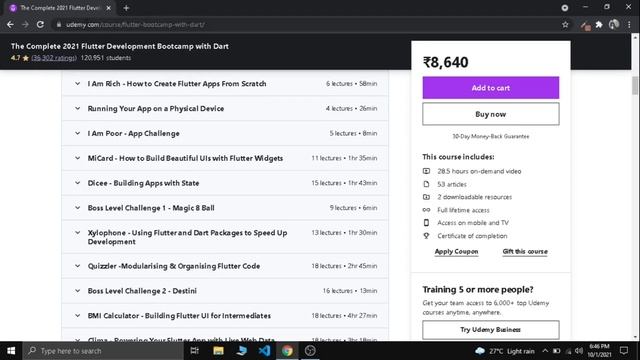Click the 2 downloadable resources text
The height and width of the screenshot is (360, 640).
point(474,197)
